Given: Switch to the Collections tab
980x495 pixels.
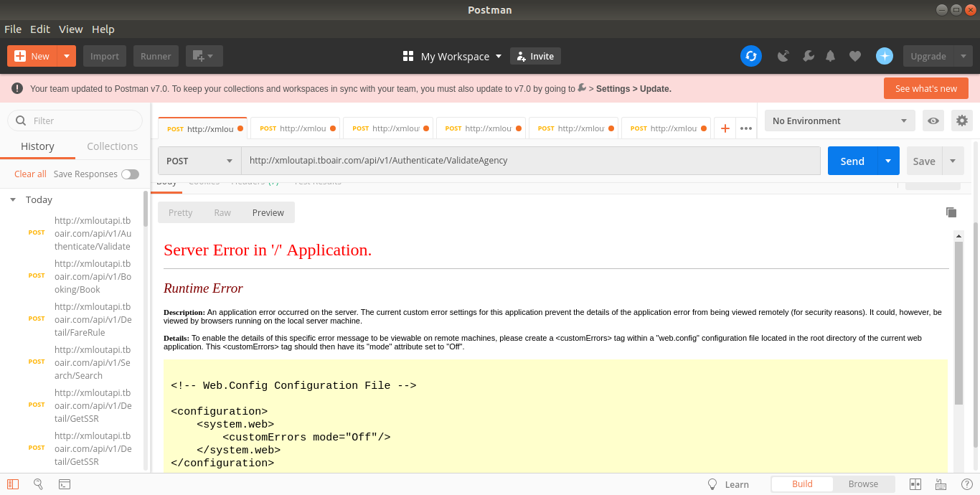Looking at the screenshot, I should (112, 146).
